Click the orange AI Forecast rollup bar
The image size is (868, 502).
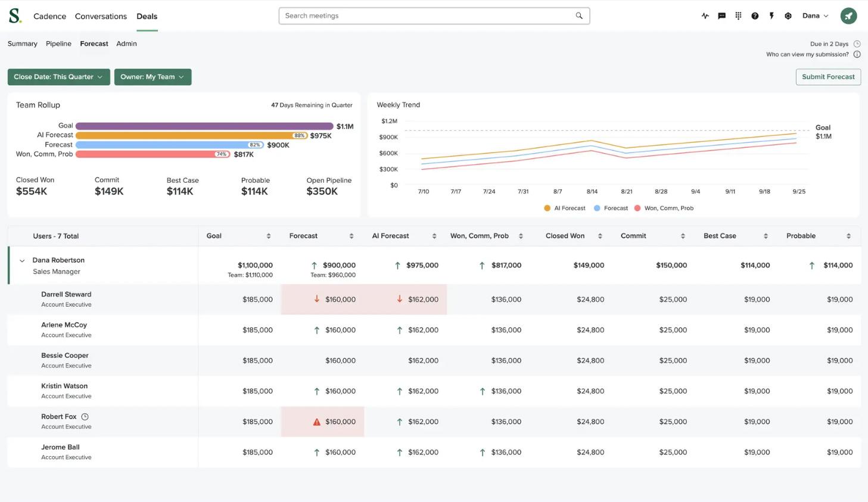pos(191,136)
